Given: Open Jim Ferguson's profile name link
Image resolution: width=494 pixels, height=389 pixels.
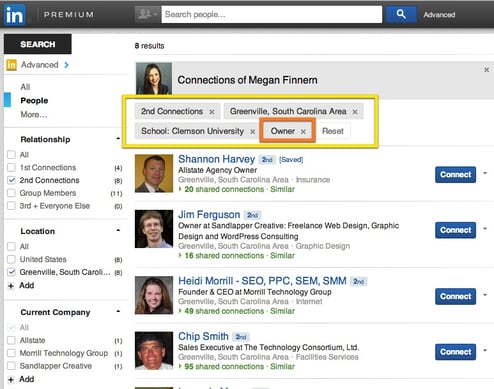Looking at the screenshot, I should (x=209, y=214).
